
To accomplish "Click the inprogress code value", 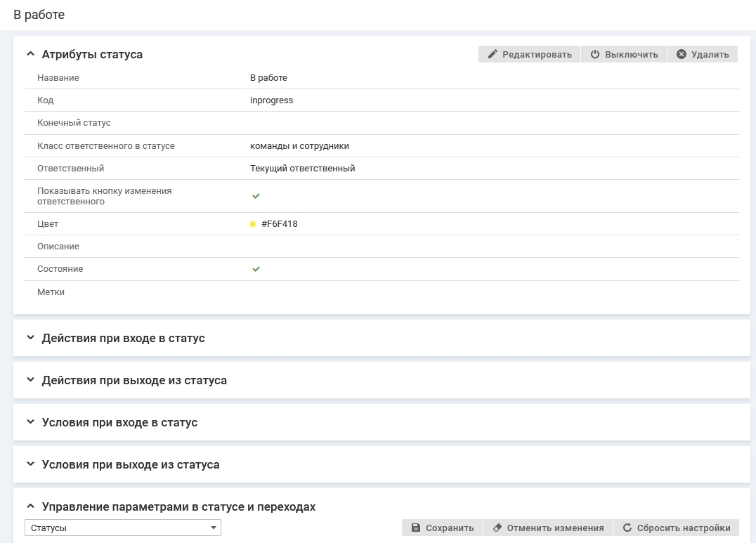I will coord(271,100).
